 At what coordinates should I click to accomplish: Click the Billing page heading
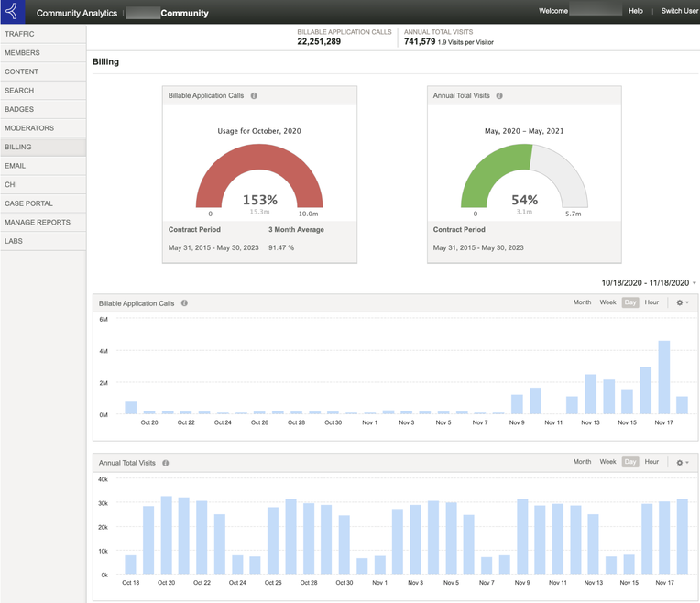105,61
